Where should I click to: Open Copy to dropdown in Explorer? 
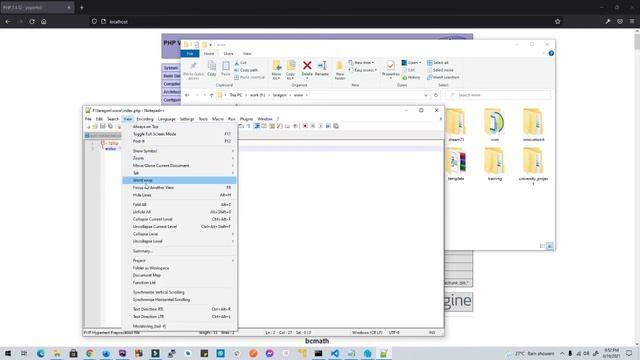tap(290, 70)
